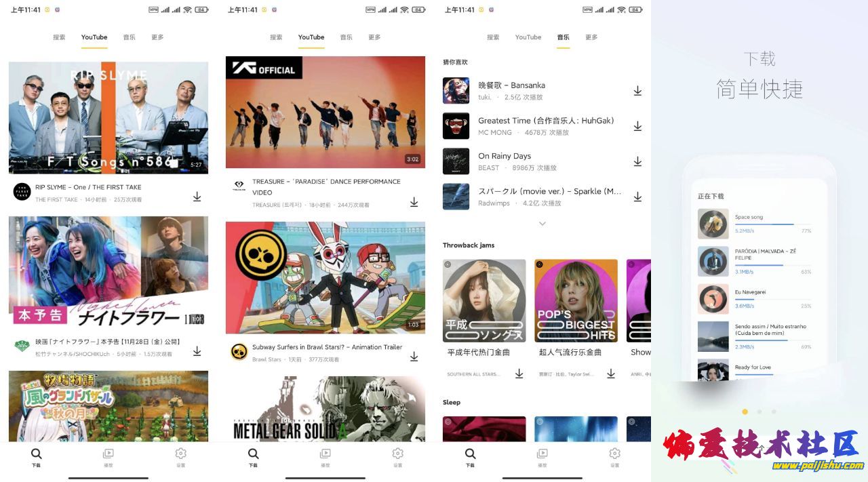Download the ナイトフラワー trailer video
The image size is (868, 482).
pyautogui.click(x=197, y=351)
